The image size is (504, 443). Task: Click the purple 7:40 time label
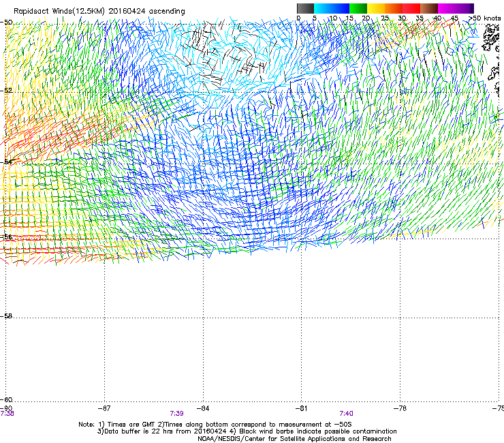point(346,414)
